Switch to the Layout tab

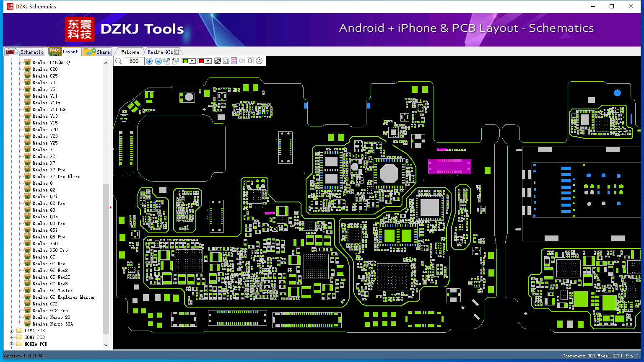coord(63,52)
